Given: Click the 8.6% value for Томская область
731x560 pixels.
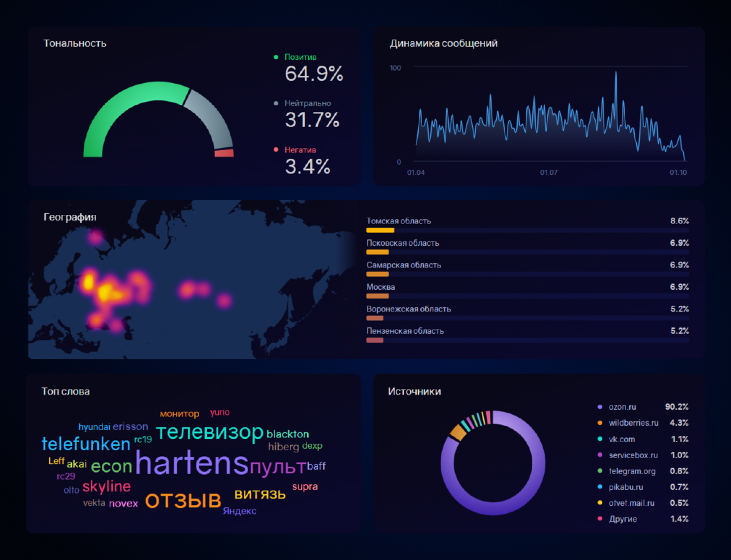Looking at the screenshot, I should (x=679, y=221).
